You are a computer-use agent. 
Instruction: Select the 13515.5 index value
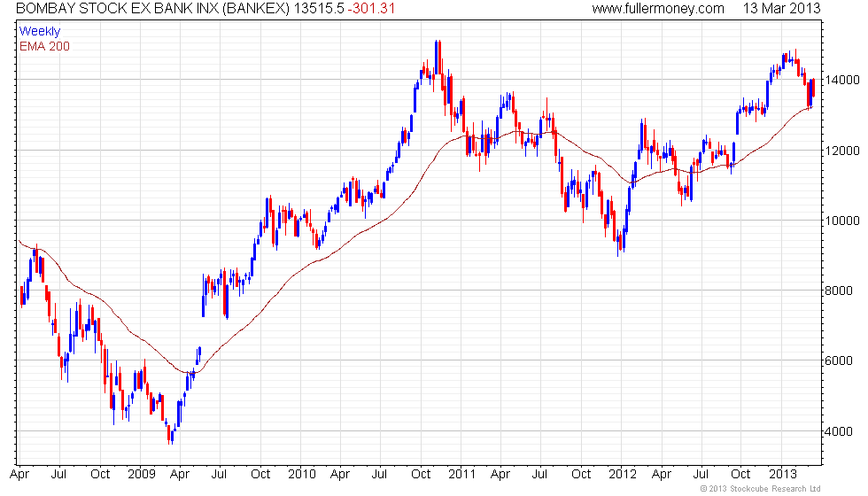click(x=318, y=8)
